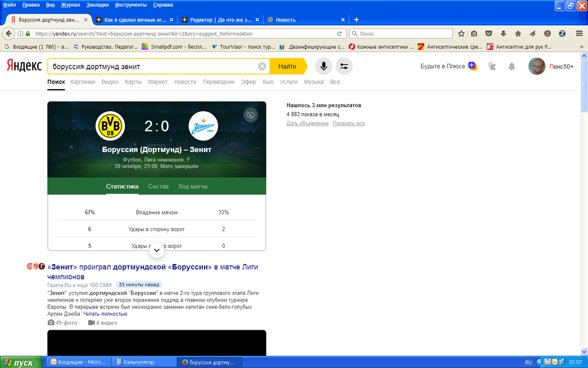Open new browser tab with plus
This screenshot has height=368, width=588.
click(356, 20)
